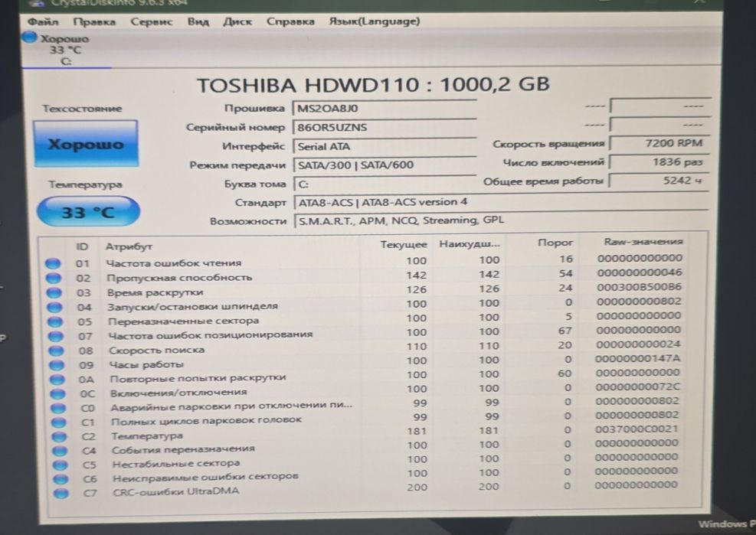Click threshold value 67 in positioning errors row
The image size is (756, 535).
(565, 331)
